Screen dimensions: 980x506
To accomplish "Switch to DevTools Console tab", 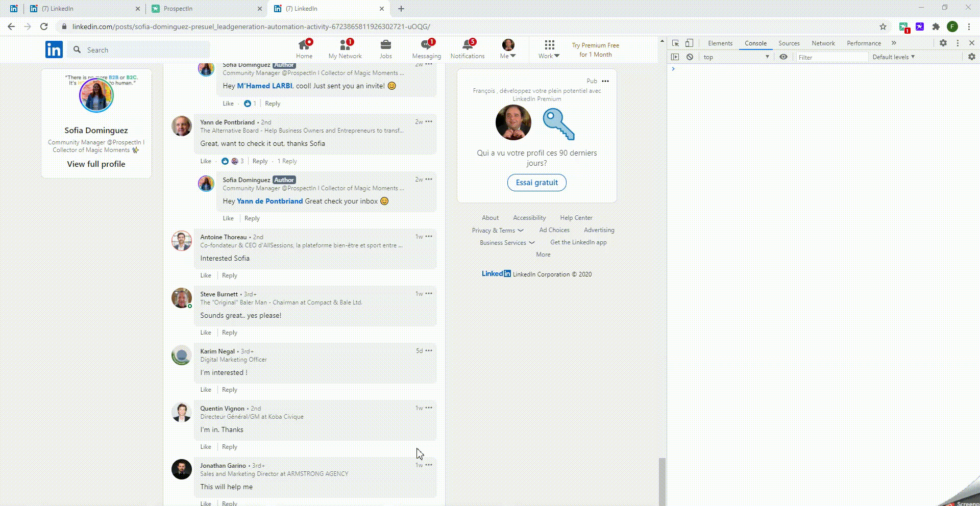I will tap(755, 43).
